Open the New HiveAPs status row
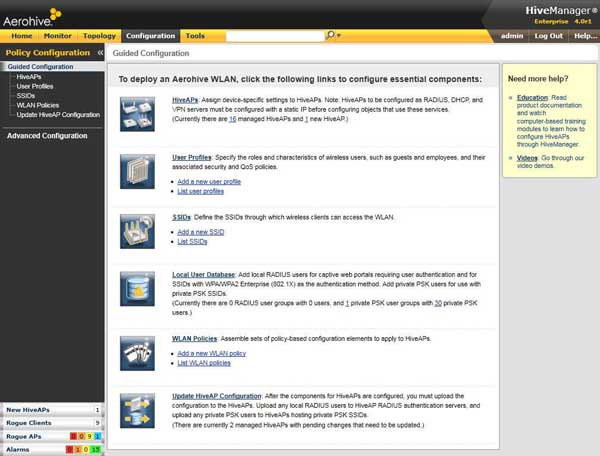Viewport: 600px width, 456px height. tap(52, 410)
